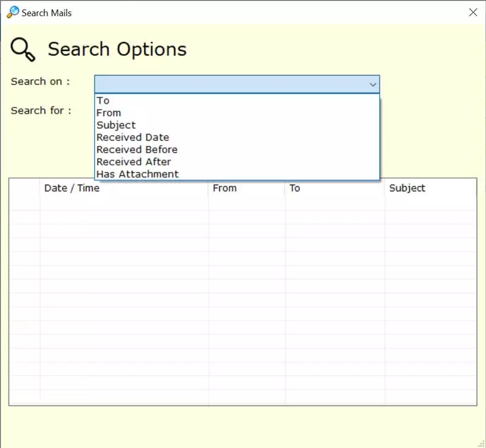Image resolution: width=486 pixels, height=448 pixels.
Task: Click the "Search for :" label
Action: 41,111
